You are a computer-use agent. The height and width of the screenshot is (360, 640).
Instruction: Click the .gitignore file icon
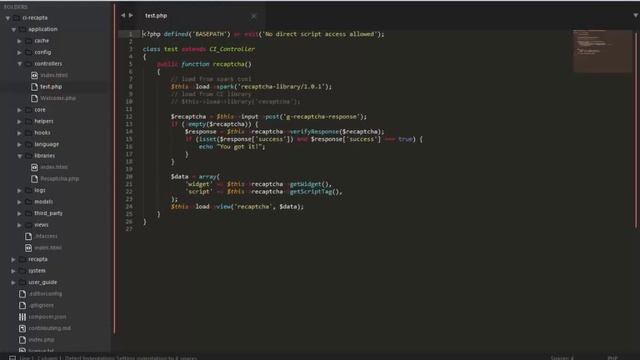pos(22,305)
